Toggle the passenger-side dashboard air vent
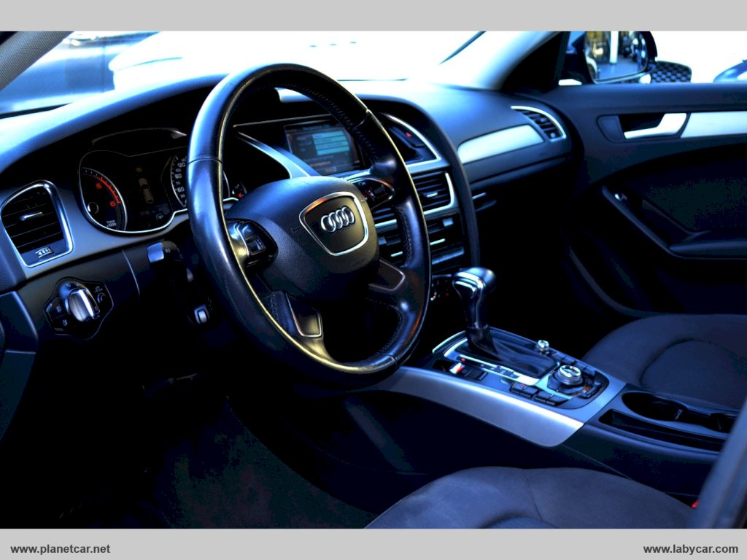The height and width of the screenshot is (560, 747). pyautogui.click(x=543, y=123)
